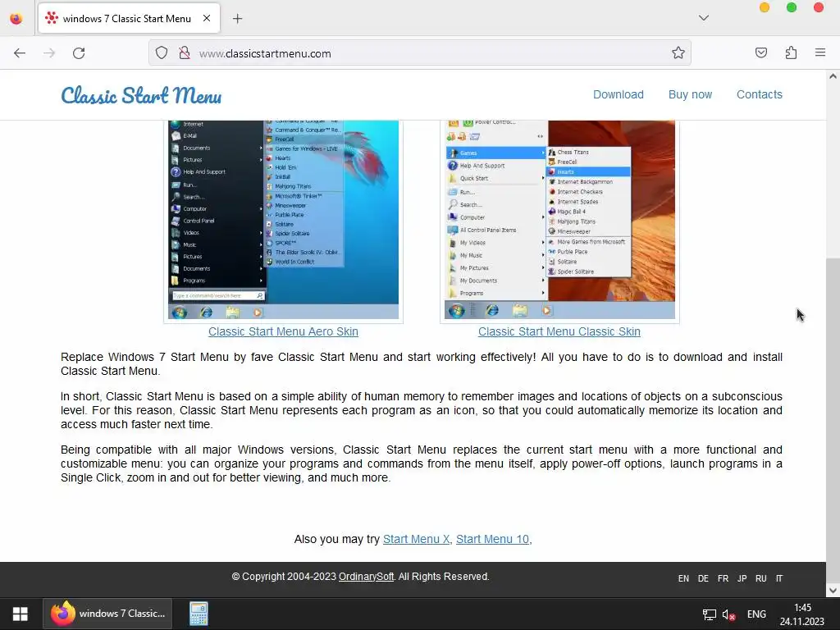
Task: Change ENG input language indicator
Action: click(756, 614)
